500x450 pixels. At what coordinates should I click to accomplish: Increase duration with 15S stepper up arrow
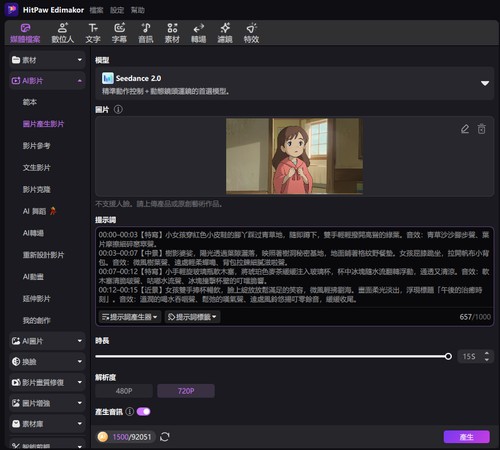pyautogui.click(x=487, y=353)
